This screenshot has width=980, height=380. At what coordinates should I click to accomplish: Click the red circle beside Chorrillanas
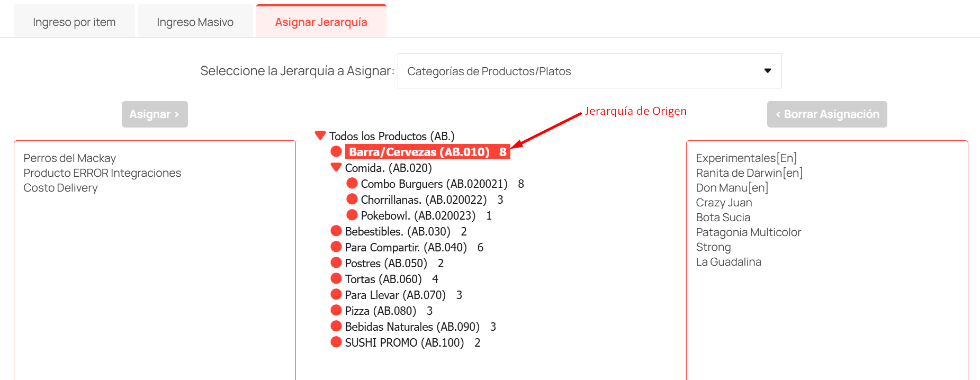352,199
